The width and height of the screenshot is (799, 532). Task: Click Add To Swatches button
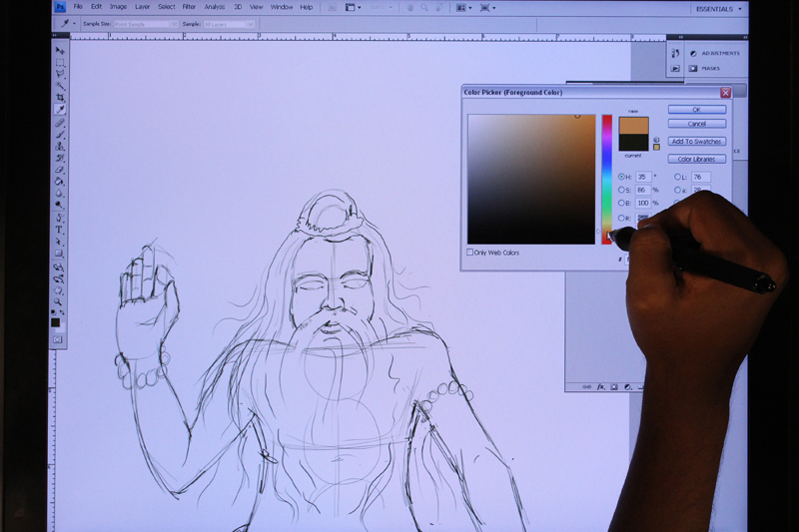[696, 142]
